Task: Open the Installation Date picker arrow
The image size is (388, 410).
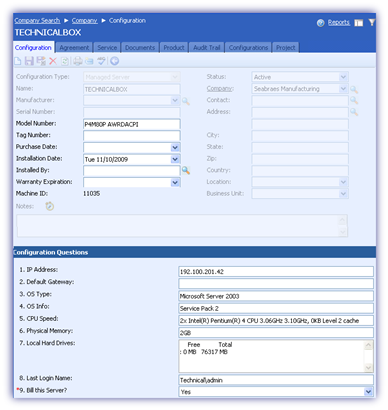Action: pos(175,159)
